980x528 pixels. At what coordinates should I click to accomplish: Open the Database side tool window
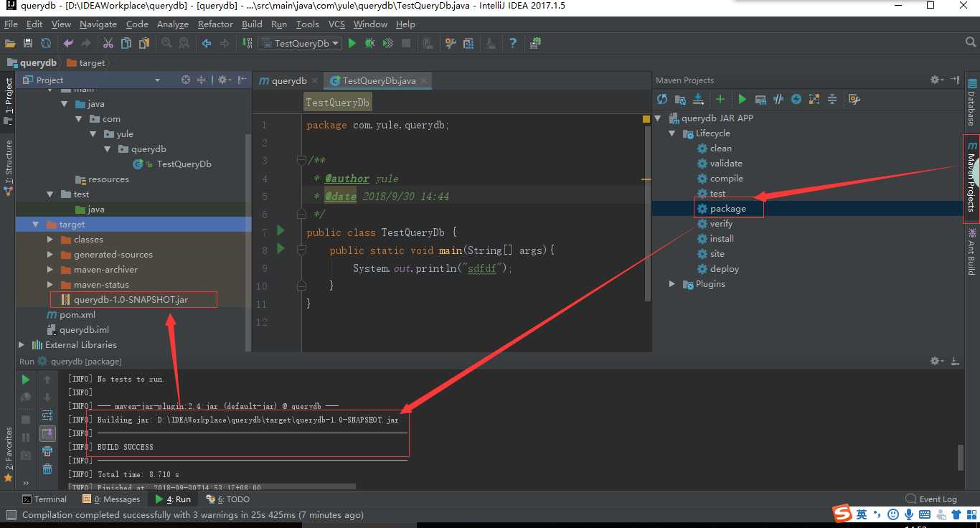972,103
